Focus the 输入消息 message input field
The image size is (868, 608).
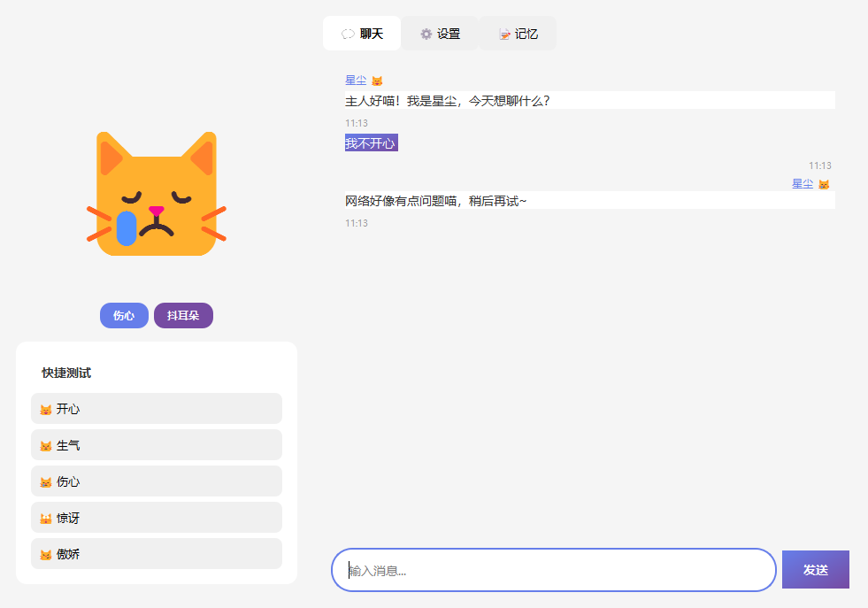click(x=554, y=570)
